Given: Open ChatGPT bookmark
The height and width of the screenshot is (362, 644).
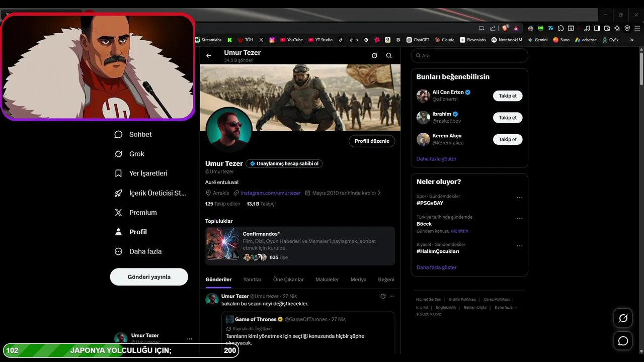Looking at the screenshot, I should tap(418, 40).
